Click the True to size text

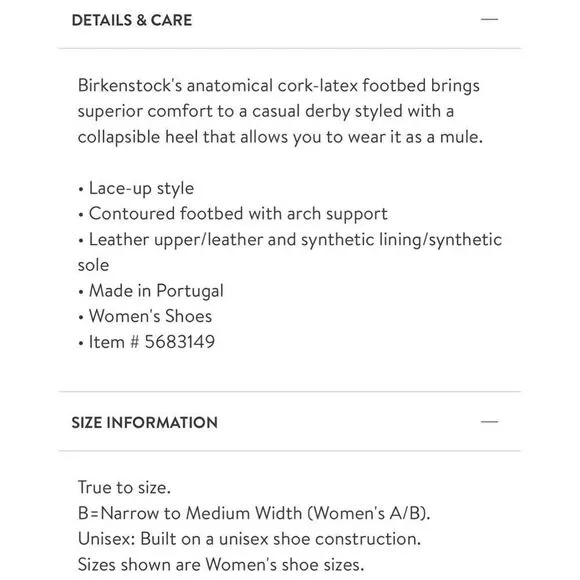[124, 488]
